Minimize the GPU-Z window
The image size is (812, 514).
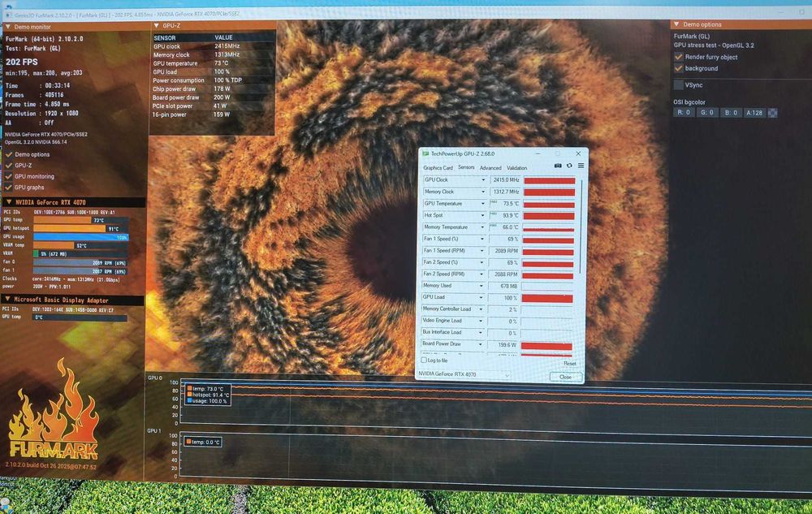(538, 153)
